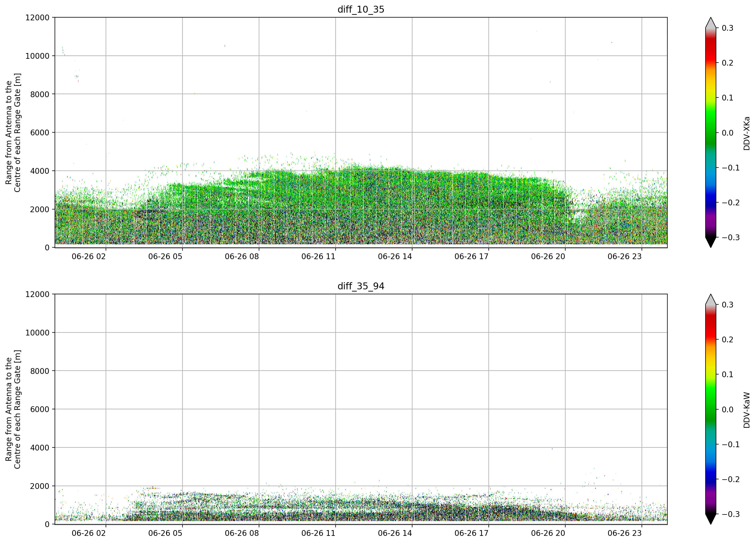This screenshot has height=543, width=756.
Task: Click the 06-26 14 x-tick under diff_10_35
Action: (395, 256)
